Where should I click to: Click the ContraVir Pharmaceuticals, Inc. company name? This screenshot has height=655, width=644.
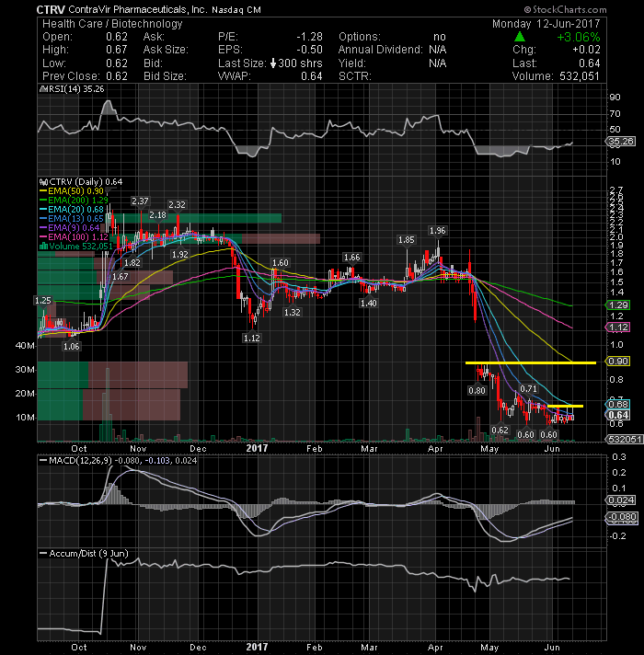click(137, 9)
